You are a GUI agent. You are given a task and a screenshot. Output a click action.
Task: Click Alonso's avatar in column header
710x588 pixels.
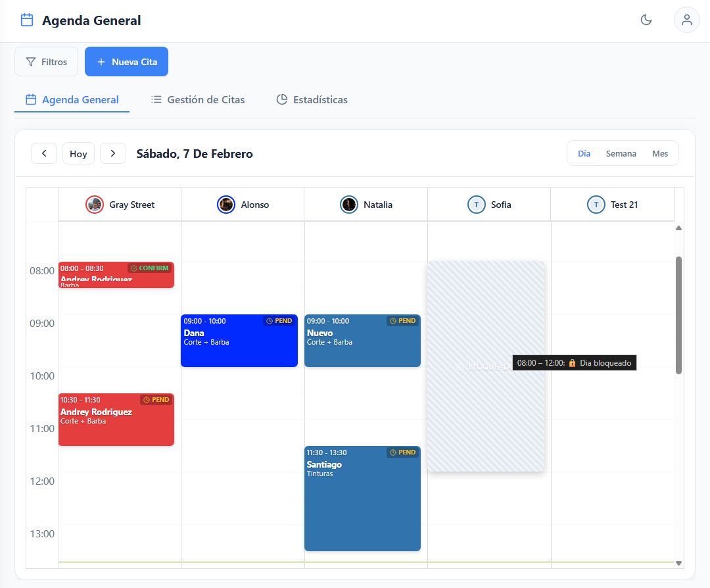[x=226, y=205]
